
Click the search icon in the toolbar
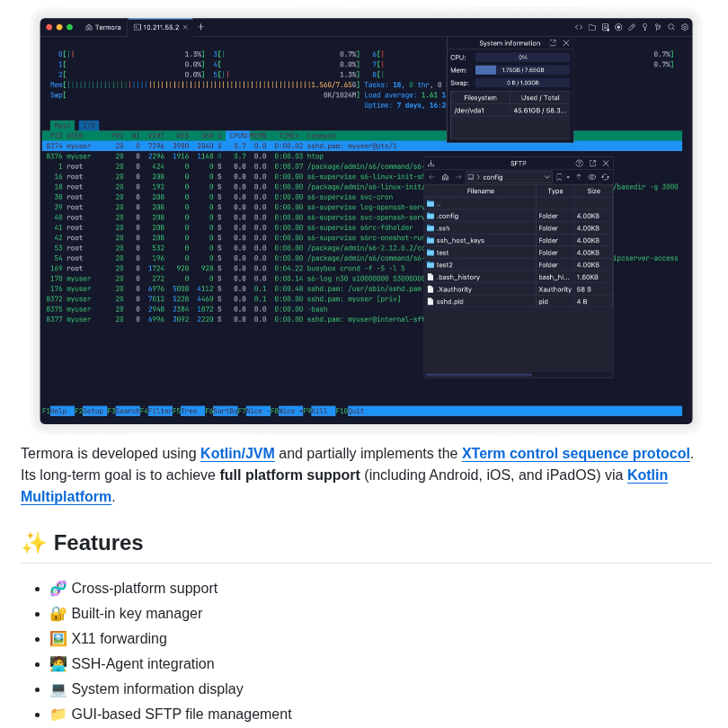tap(671, 27)
